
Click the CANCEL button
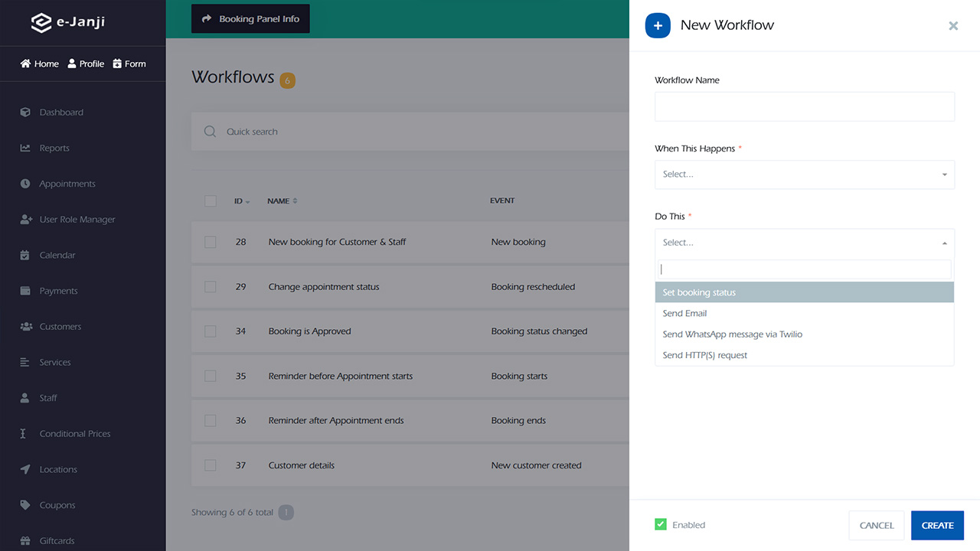[877, 525]
